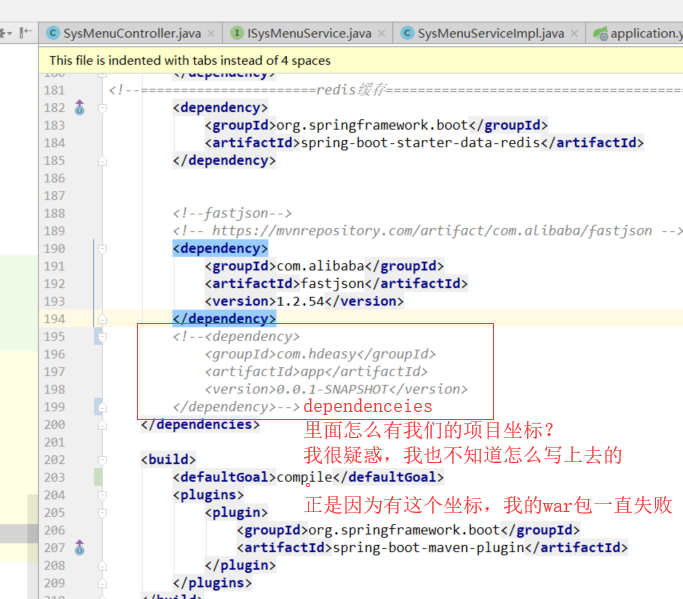Click line number 181 in gutter

(x=54, y=90)
